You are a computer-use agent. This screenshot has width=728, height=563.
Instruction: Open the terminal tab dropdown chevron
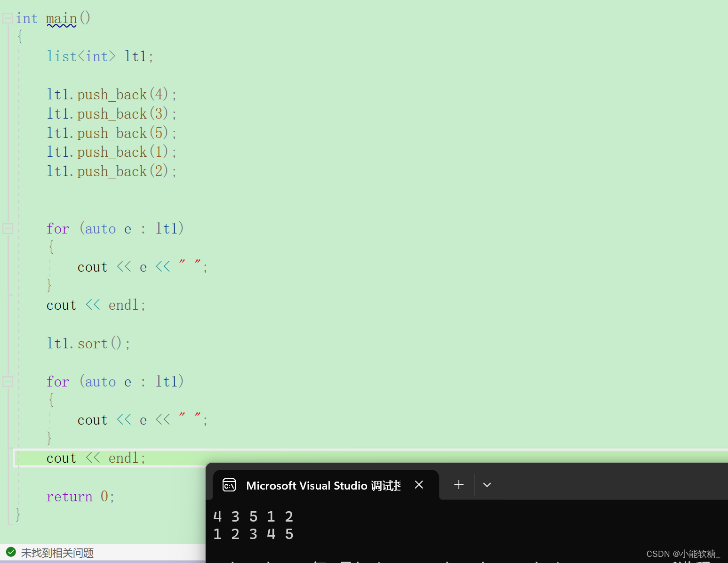tap(487, 485)
